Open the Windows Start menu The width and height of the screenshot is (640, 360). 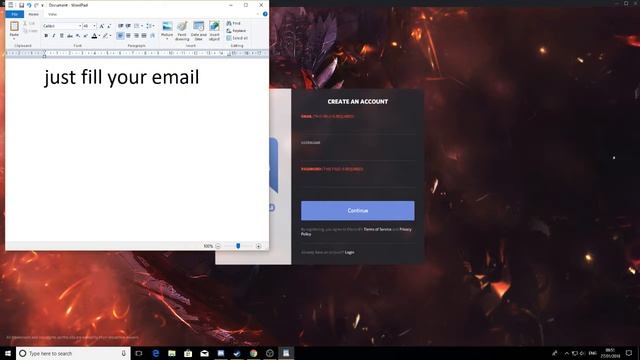(8, 353)
